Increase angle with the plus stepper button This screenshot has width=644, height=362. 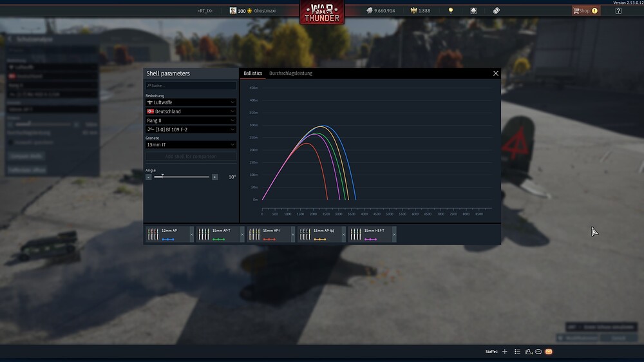click(214, 176)
